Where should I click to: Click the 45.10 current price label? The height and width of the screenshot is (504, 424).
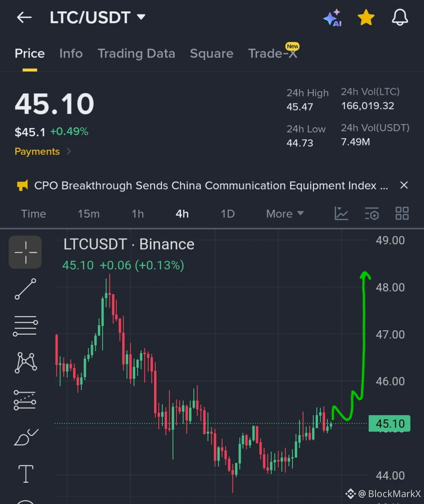pos(389,424)
